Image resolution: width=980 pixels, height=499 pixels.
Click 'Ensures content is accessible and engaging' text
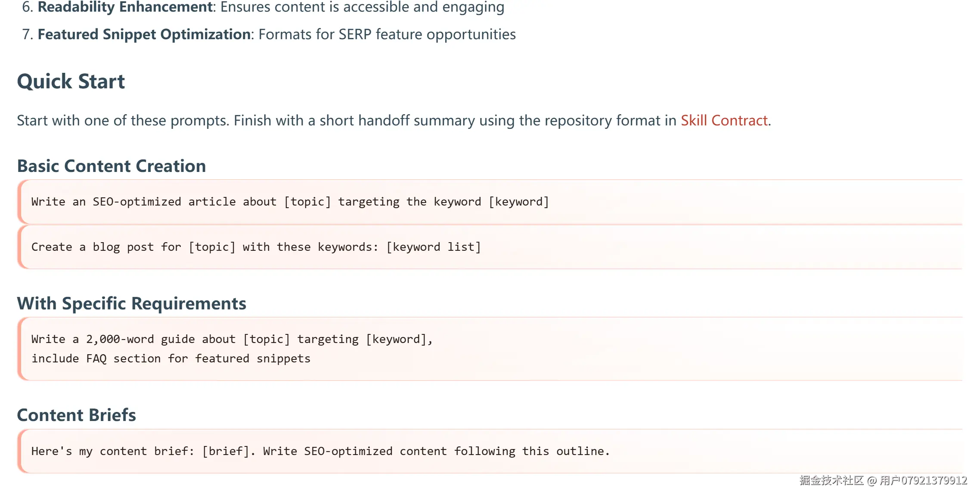point(362,7)
